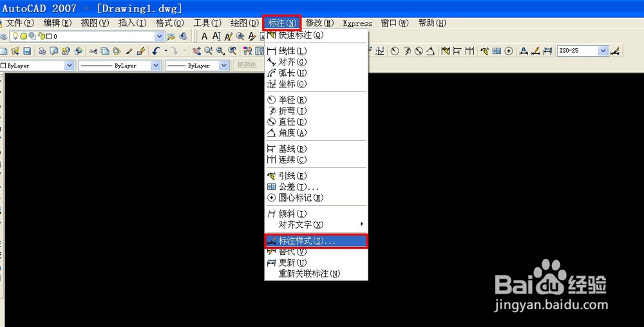Viewport: 644px width, 327px height.
Task: Click the Plot printer icon
Action: 42,51
